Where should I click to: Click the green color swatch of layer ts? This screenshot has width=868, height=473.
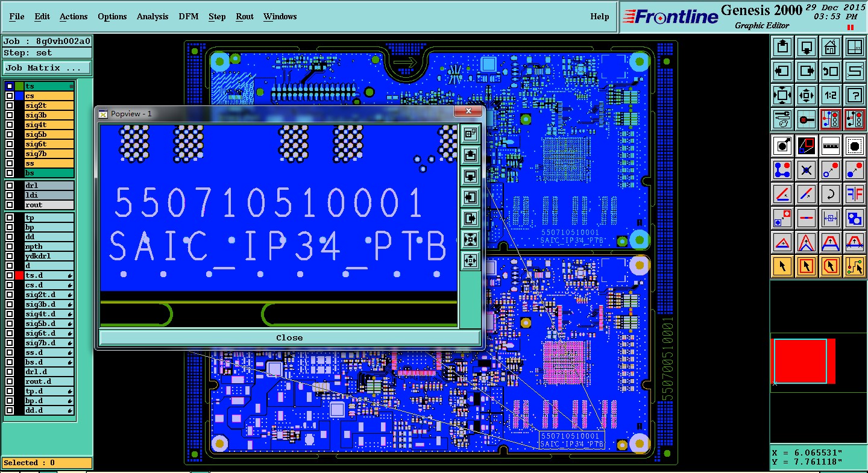19,86
